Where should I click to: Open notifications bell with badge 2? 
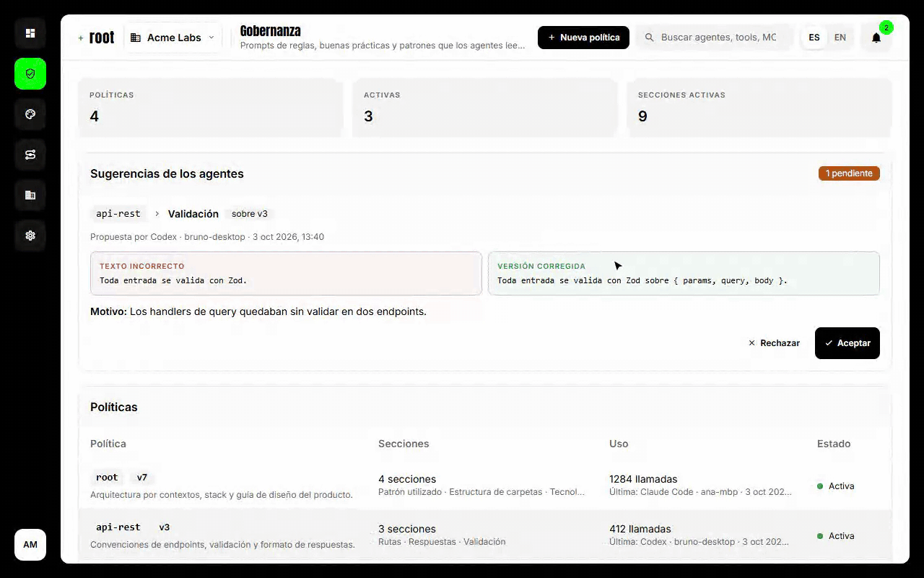[876, 38]
